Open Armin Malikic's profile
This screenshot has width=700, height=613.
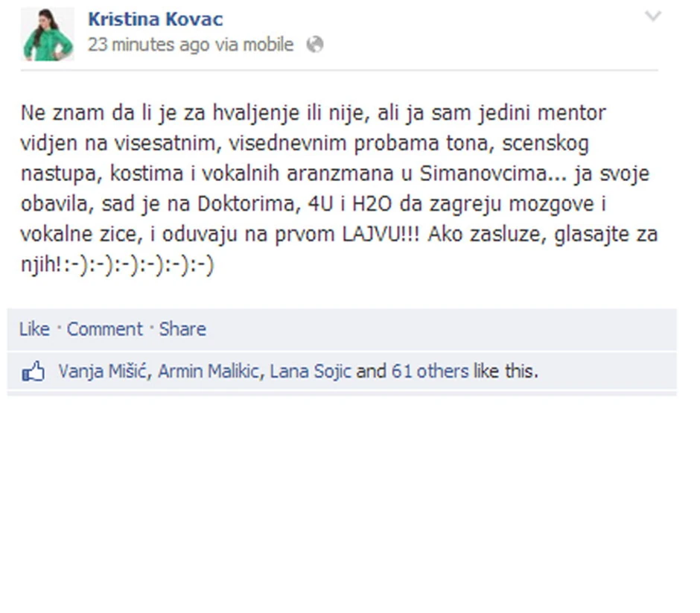tap(209, 372)
